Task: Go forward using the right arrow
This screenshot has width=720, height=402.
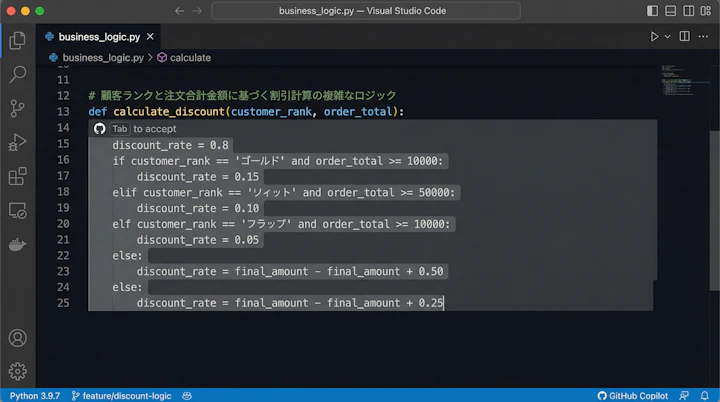Action: coord(197,11)
